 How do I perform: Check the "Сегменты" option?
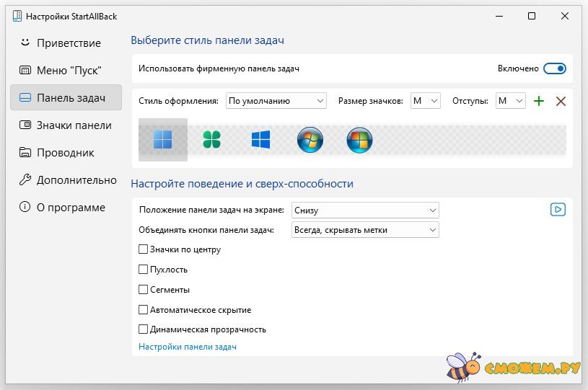pos(143,290)
